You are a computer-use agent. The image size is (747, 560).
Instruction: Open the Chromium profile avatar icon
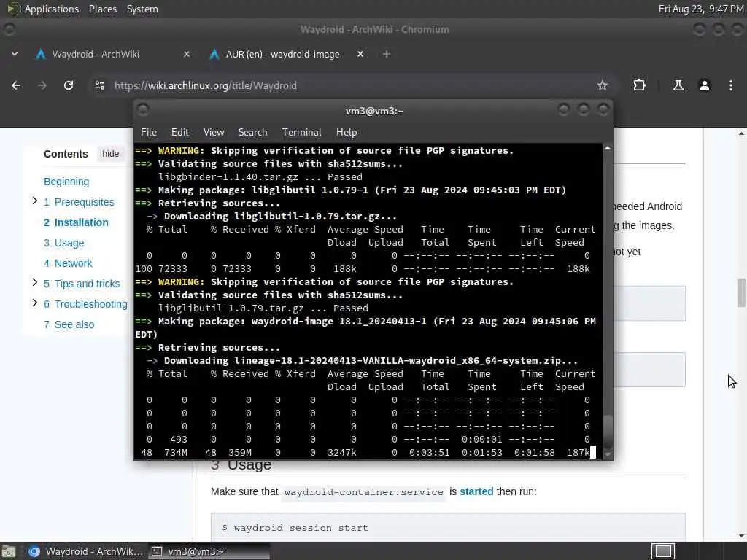pos(705,85)
